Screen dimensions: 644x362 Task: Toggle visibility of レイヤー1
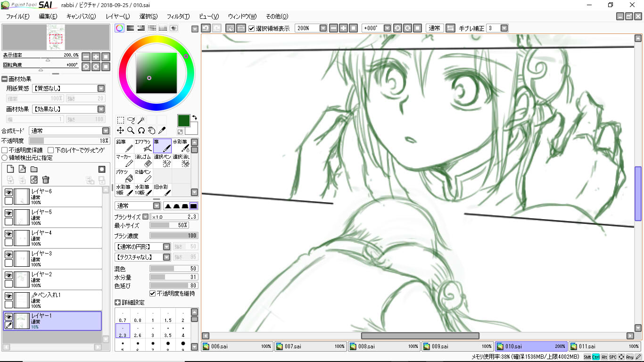coord(8,317)
